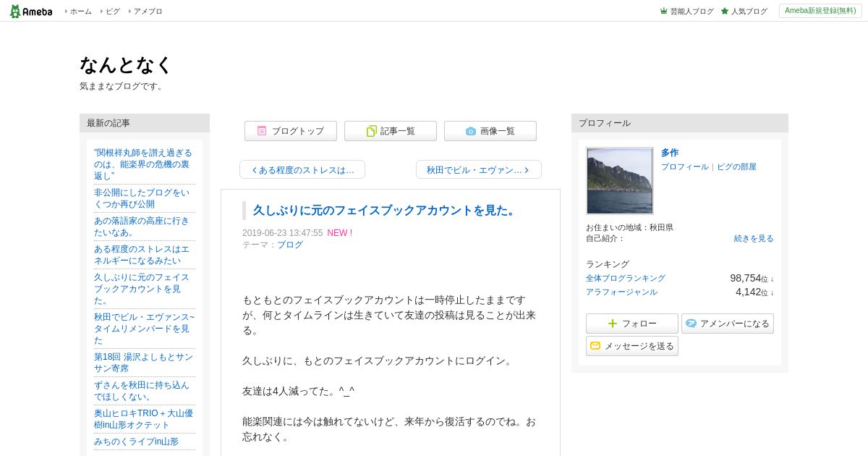Open recent post 秋田でビル・エヴァンス~タイムリメンバードを見た
The width and height of the screenshot is (868, 456).
(144, 329)
